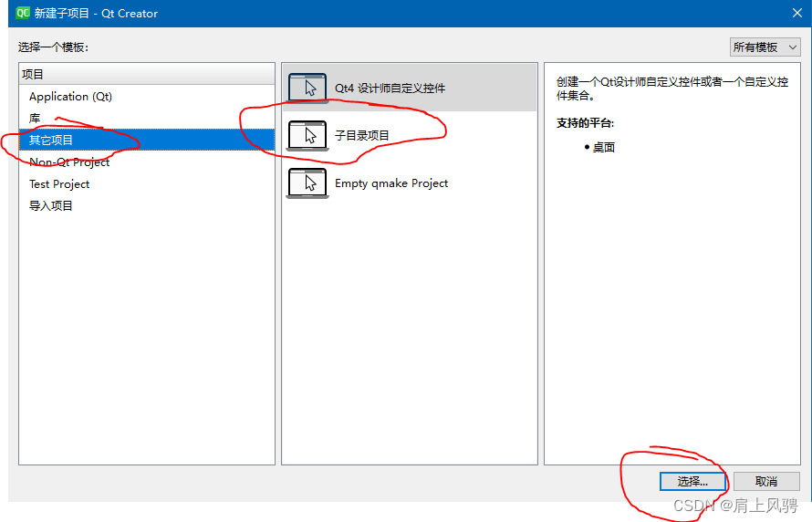Click the 选择... button
The image size is (812, 522).
coord(692,482)
